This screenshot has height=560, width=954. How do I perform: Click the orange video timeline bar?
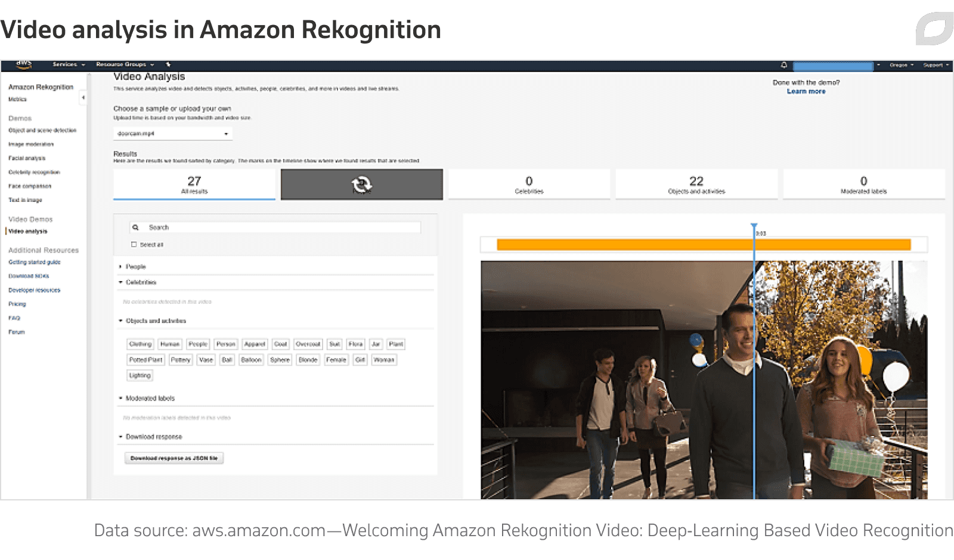click(x=704, y=244)
